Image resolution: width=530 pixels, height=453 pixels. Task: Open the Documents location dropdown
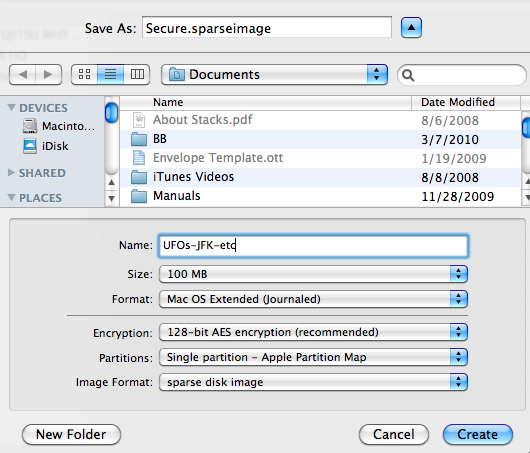[274, 74]
